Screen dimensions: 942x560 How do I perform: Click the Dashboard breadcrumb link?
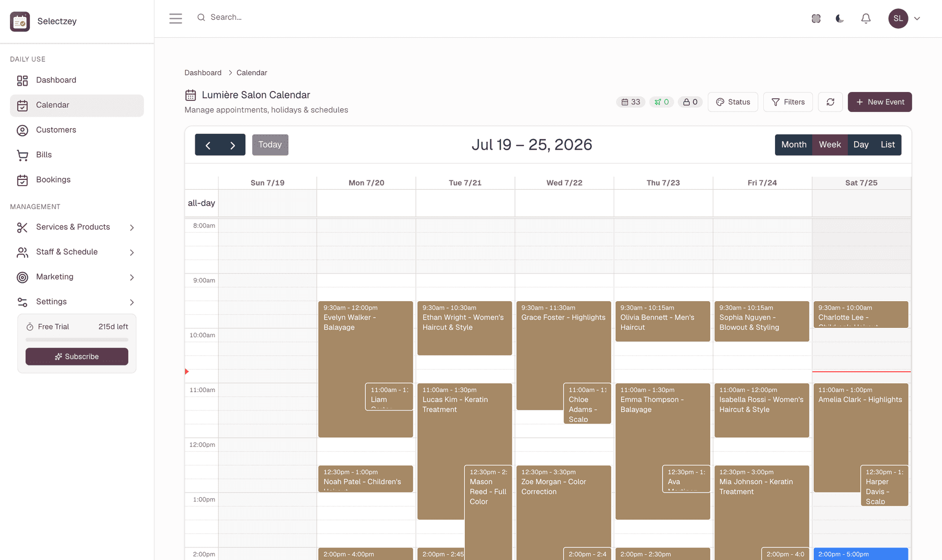click(203, 73)
